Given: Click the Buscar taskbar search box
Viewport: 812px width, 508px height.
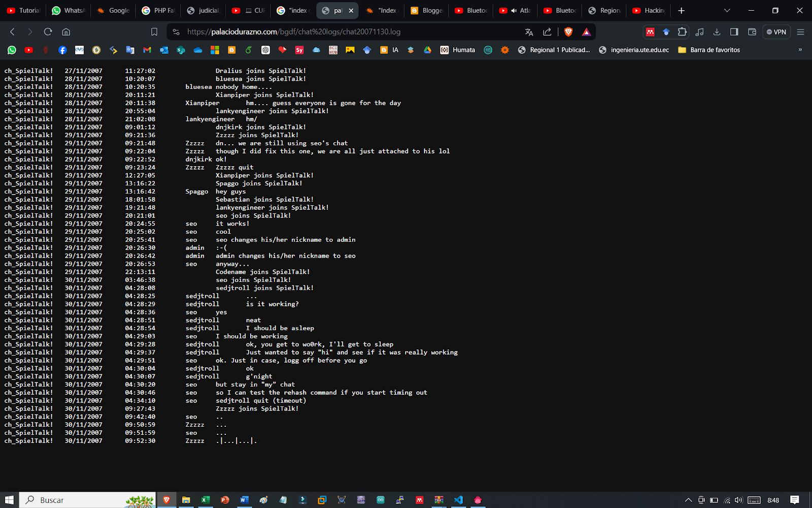Looking at the screenshot, I should (87, 500).
